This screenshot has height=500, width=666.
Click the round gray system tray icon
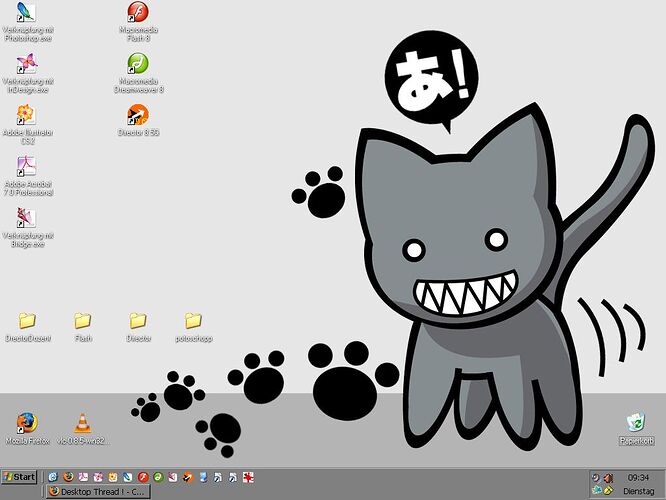(x=596, y=478)
